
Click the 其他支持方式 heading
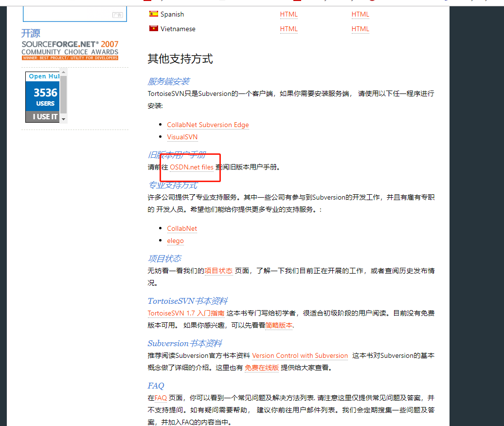pyautogui.click(x=180, y=59)
